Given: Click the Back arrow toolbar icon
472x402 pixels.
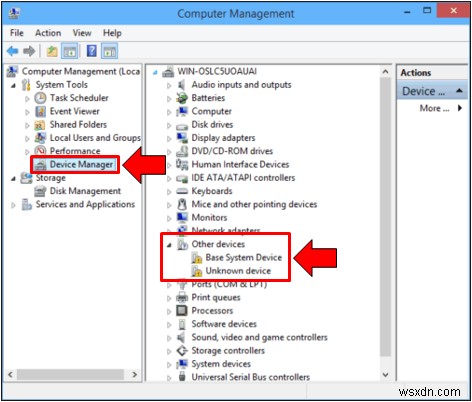Looking at the screenshot, I should (x=12, y=51).
